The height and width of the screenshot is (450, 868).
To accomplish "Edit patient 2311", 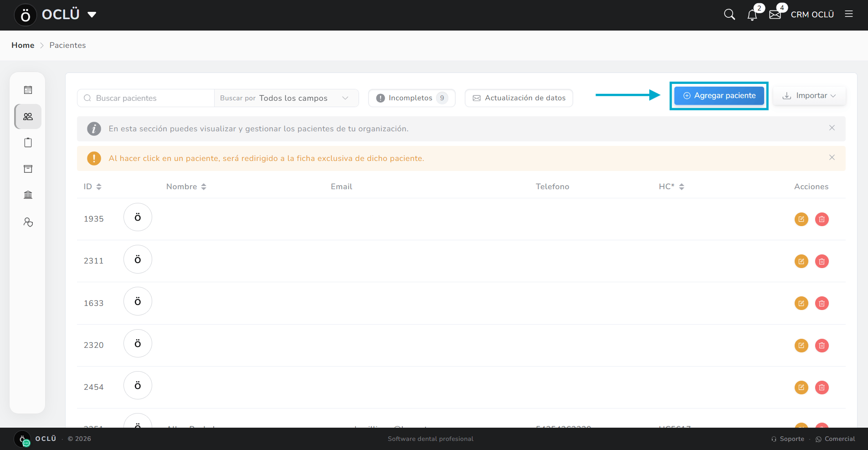I will click(x=801, y=261).
